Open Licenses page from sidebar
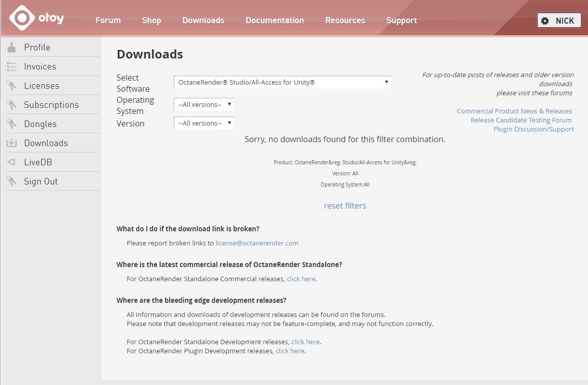Viewport: 588px width, 385px height. point(42,86)
